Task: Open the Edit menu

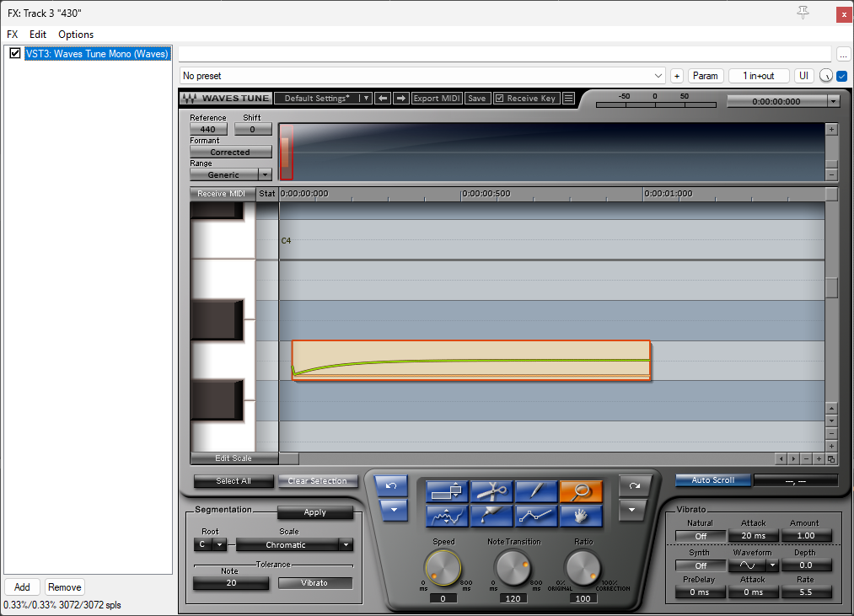Action: pyautogui.click(x=38, y=35)
